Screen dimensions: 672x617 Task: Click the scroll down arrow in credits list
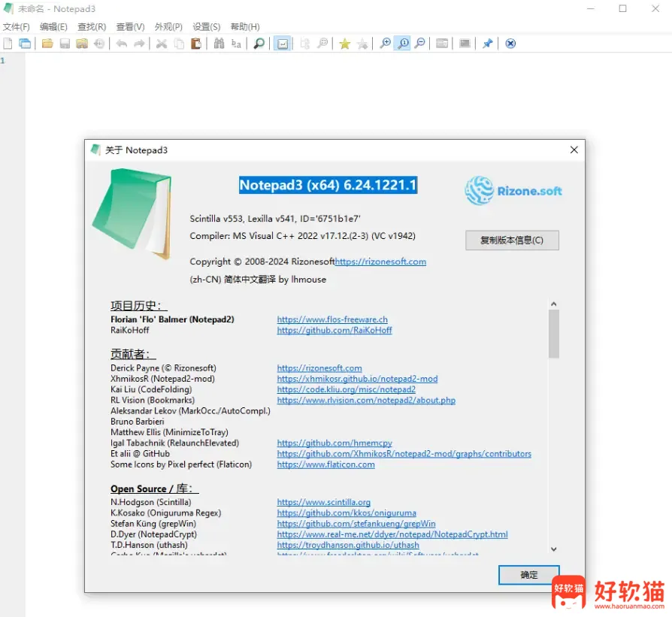tap(554, 549)
